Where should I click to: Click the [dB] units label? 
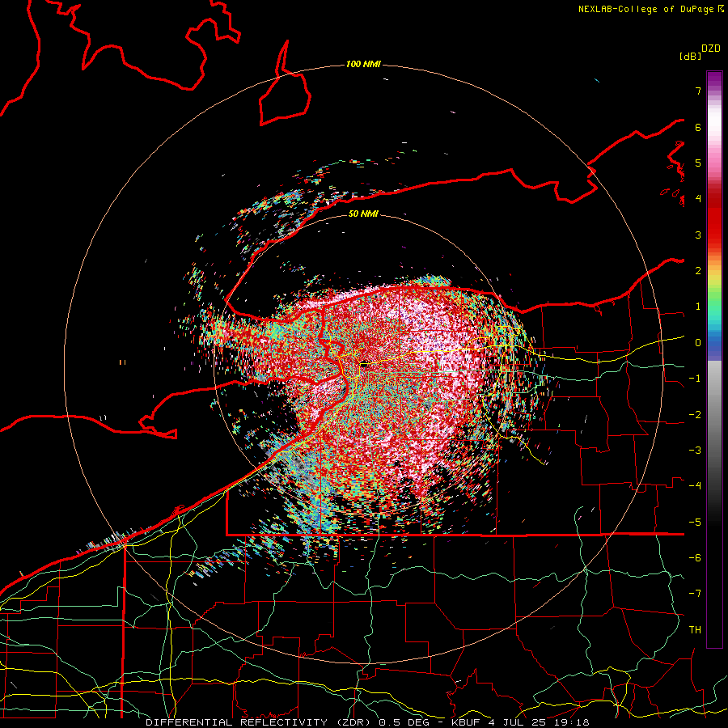[691, 56]
